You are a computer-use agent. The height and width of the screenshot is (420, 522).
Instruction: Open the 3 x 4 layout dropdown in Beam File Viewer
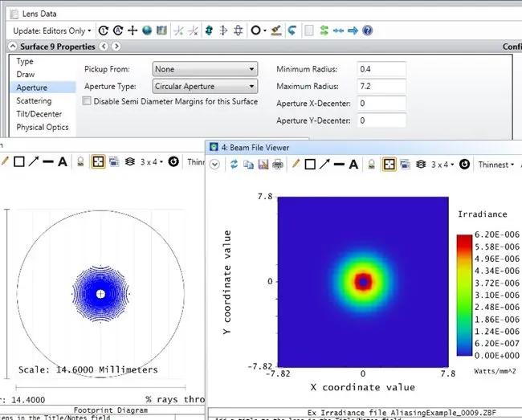[442, 165]
